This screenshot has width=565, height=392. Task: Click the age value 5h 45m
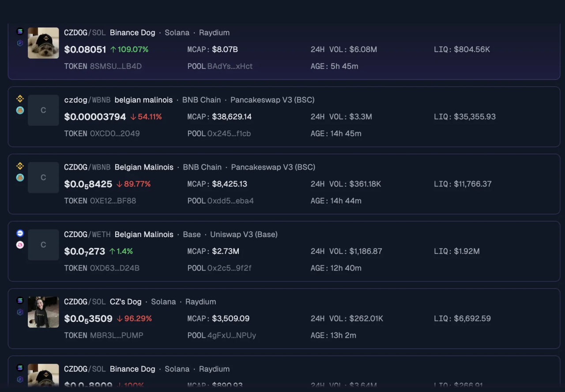pos(344,66)
